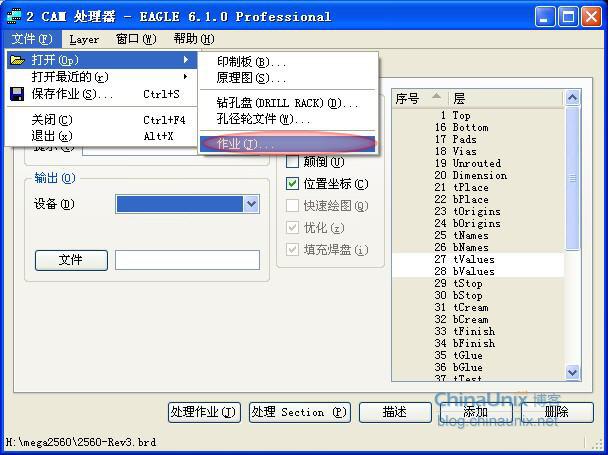
Task: Open the 帮助(H) menu
Action: tap(194, 39)
